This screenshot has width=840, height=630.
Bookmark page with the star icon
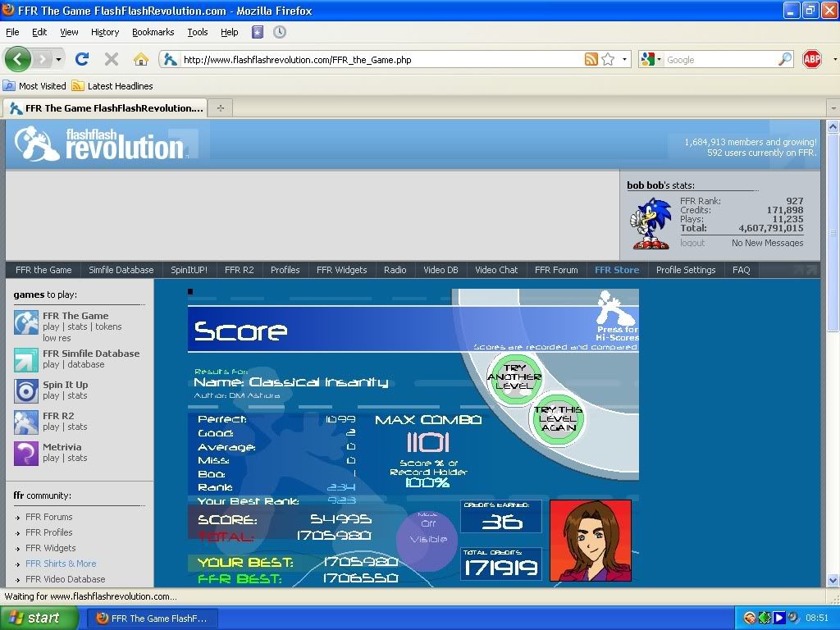point(608,59)
